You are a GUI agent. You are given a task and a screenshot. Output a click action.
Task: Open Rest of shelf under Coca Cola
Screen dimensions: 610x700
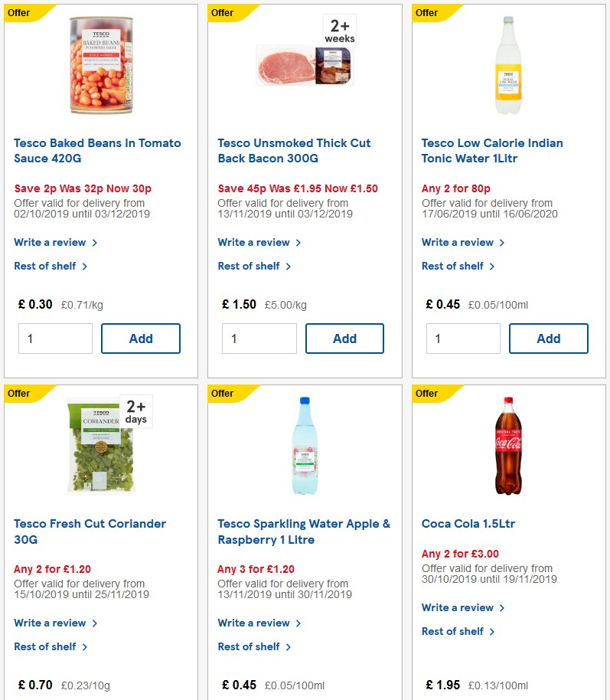click(452, 631)
